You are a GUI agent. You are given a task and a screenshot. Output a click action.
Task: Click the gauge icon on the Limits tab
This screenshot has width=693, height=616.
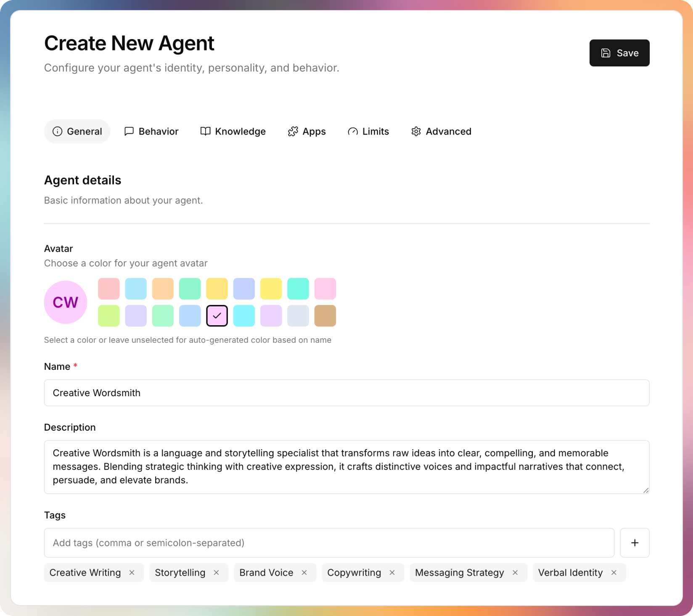coord(352,131)
